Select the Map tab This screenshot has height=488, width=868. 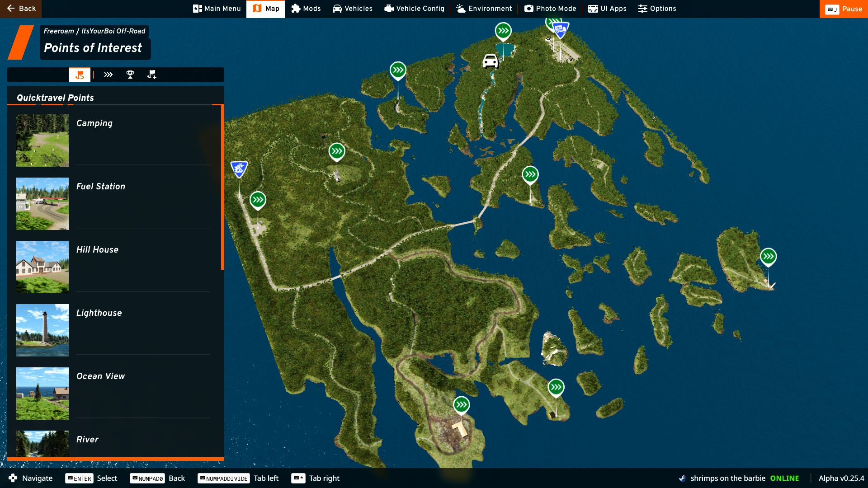(266, 9)
